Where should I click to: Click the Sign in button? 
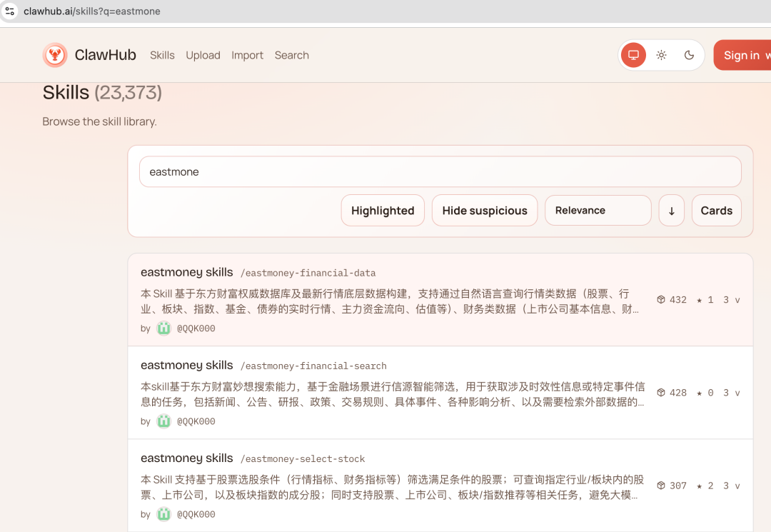click(742, 55)
